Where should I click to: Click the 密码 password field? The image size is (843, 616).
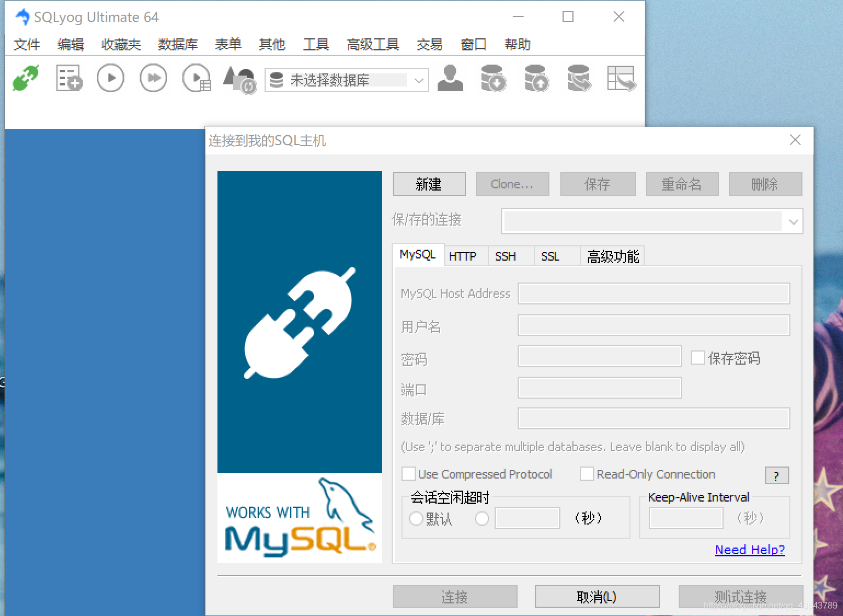[x=600, y=356]
